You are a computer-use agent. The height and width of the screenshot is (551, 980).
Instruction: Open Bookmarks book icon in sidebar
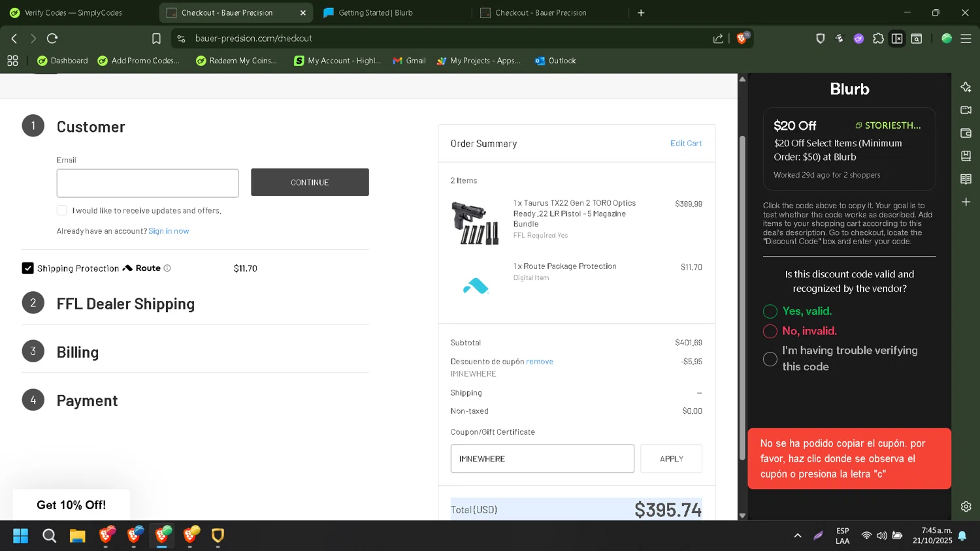(x=966, y=156)
